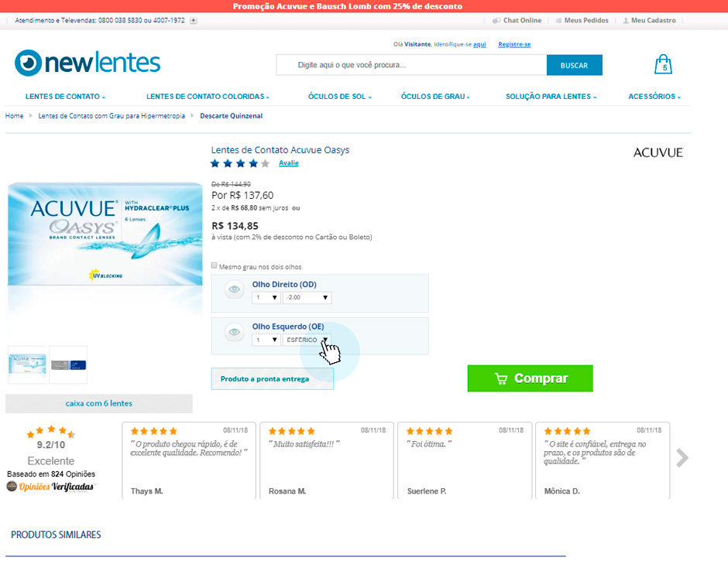This screenshot has width=728, height=561.
Task: Follow the Avalie link
Action: tap(289, 162)
